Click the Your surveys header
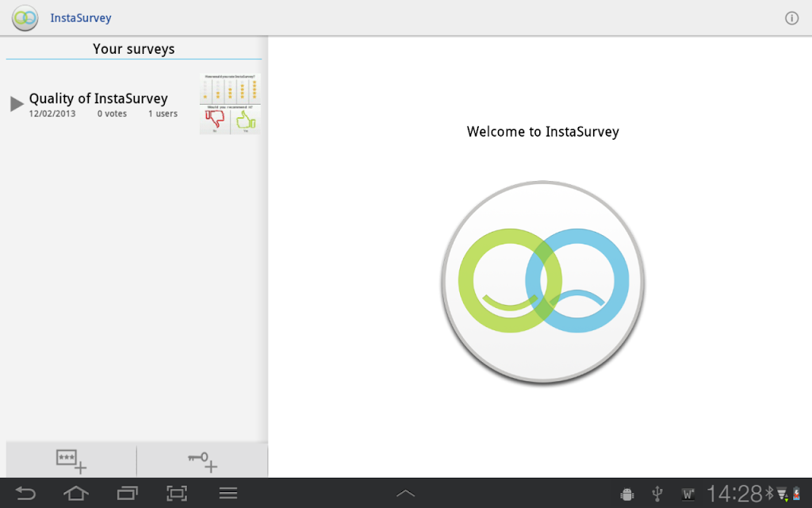This screenshot has width=812, height=508. point(133,49)
